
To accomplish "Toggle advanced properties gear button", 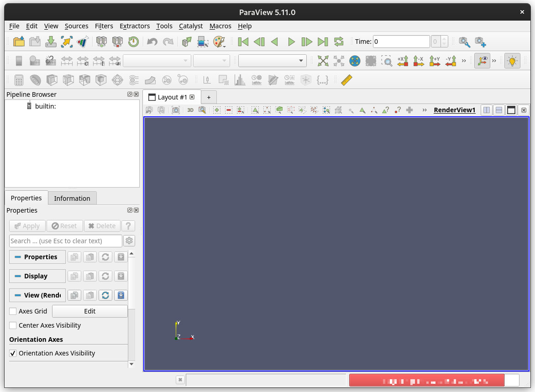I will click(129, 241).
